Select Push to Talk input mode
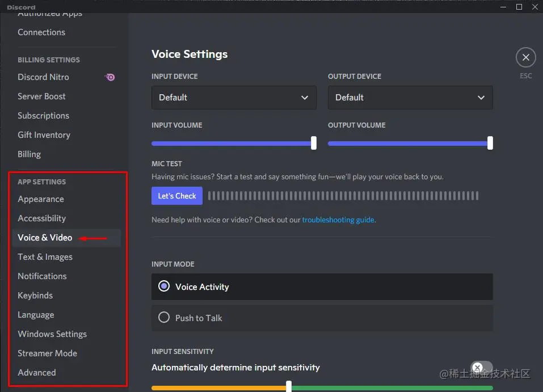Image resolution: width=543 pixels, height=392 pixels. pyautogui.click(x=322, y=318)
